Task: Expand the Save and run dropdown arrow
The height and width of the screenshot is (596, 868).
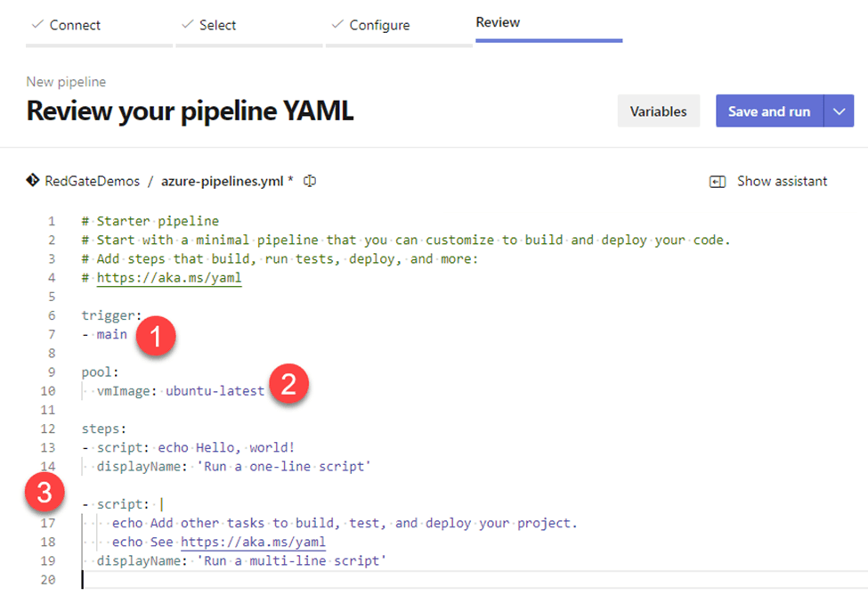Action: coord(839,111)
